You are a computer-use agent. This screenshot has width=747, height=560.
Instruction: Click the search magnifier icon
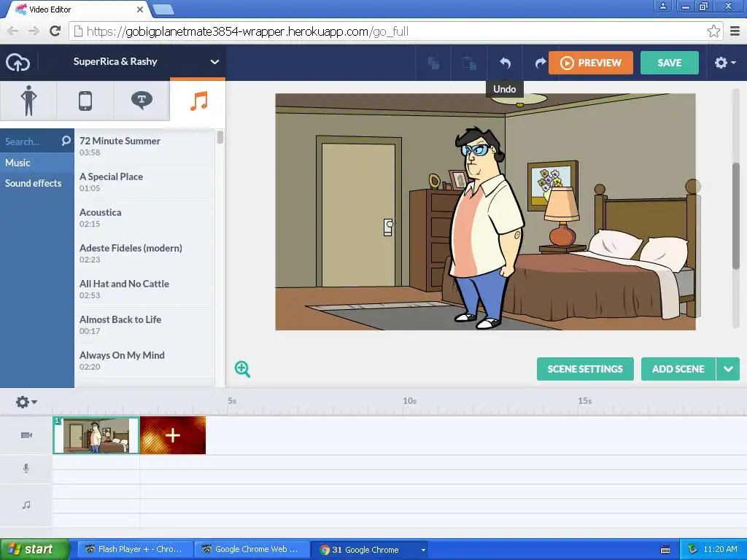coord(66,141)
